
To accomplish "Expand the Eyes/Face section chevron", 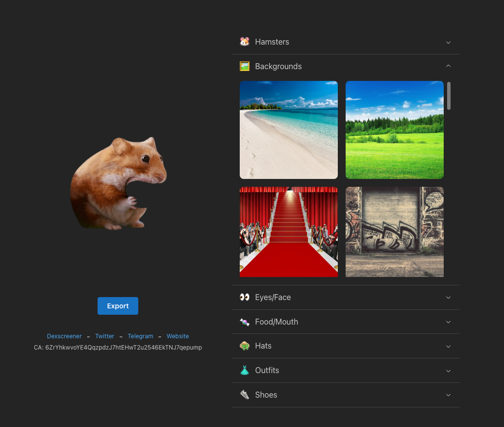I will [x=448, y=297].
